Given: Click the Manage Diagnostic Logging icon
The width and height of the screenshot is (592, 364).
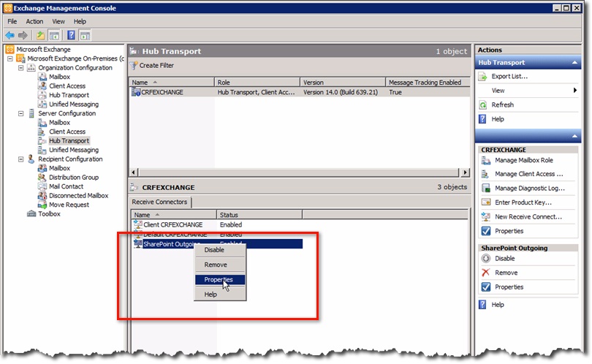Looking at the screenshot, I should pyautogui.click(x=486, y=189).
